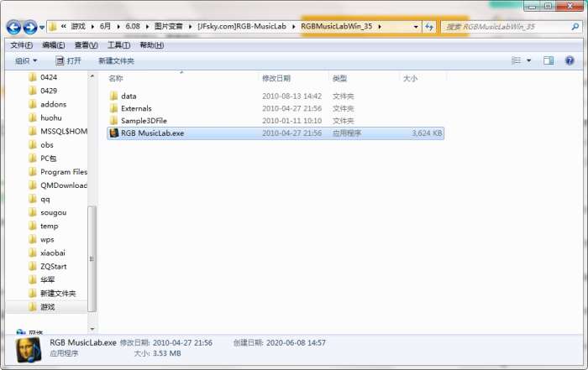
Task: Click the sidebar vertical scrollbar thumb
Action: point(92,258)
